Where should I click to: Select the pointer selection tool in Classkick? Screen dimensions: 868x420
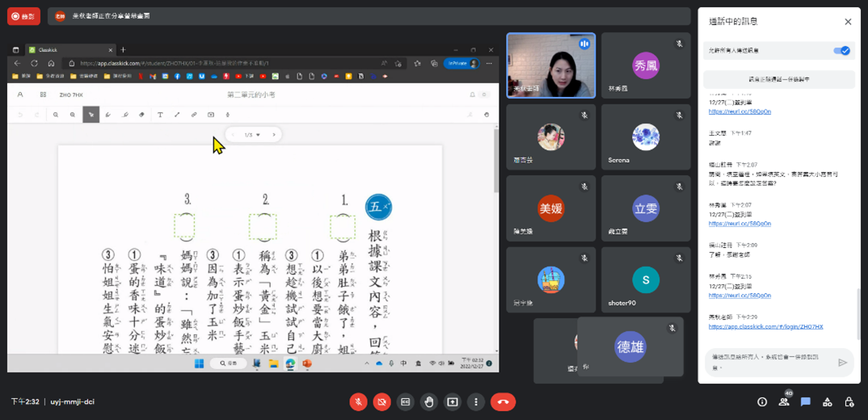pos(91,115)
